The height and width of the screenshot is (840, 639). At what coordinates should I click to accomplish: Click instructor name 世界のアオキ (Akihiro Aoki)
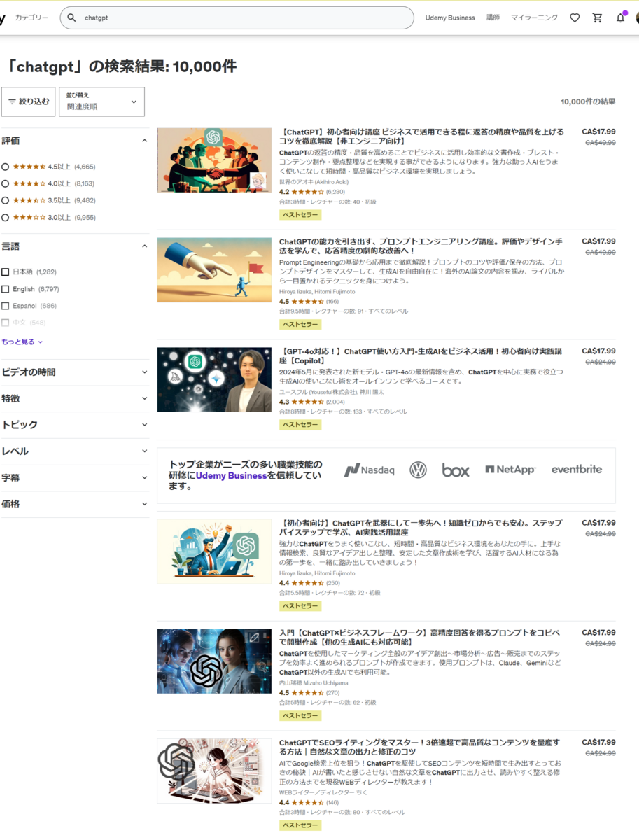pyautogui.click(x=314, y=182)
